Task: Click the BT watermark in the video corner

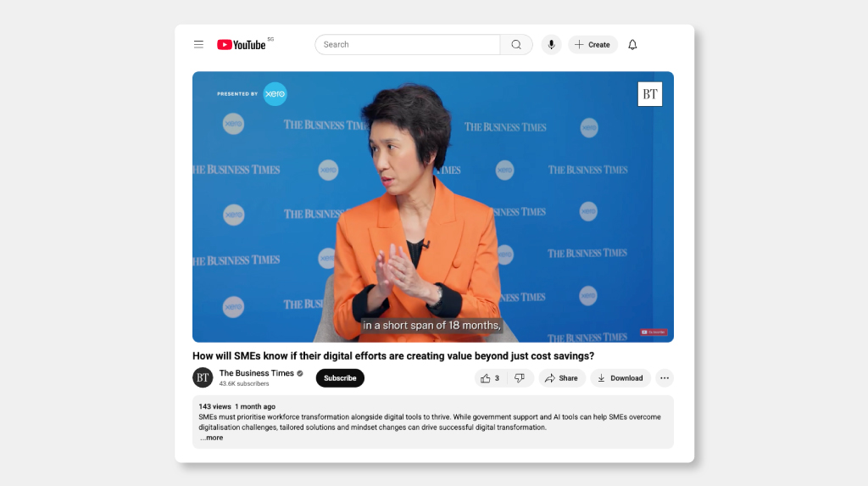Action: [x=649, y=94]
